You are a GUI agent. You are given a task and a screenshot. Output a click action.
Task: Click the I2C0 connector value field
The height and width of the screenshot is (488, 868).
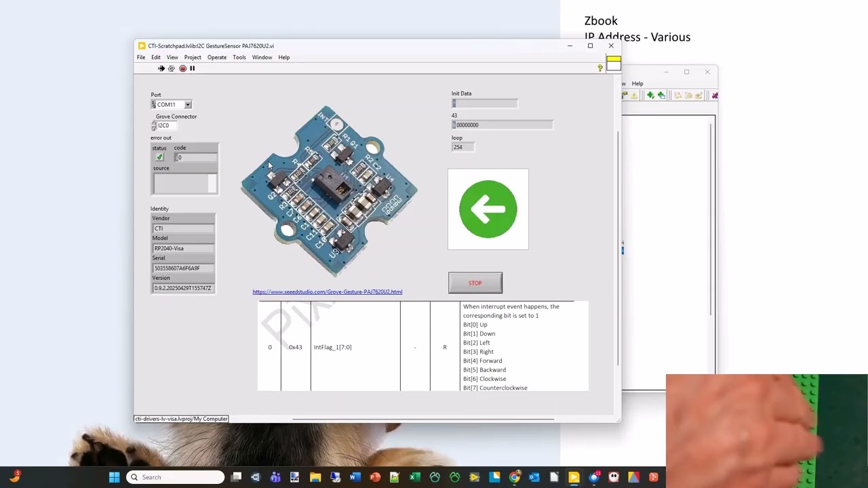tap(167, 125)
